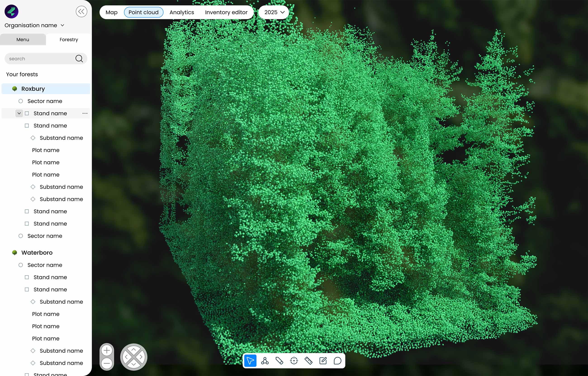The width and height of the screenshot is (588, 376).
Task: Collapse the highlighted Stand name chevron
Action: [19, 113]
